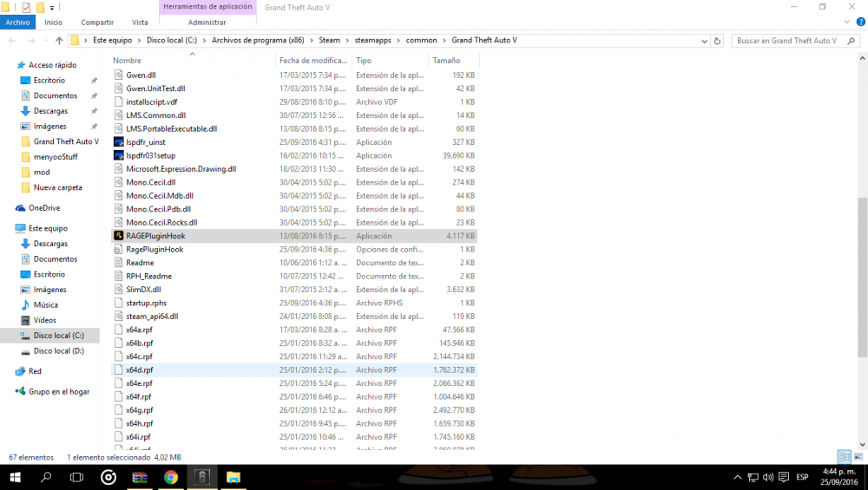The image size is (868, 490).
Task: Open Red in the navigation pane
Action: 35,371
